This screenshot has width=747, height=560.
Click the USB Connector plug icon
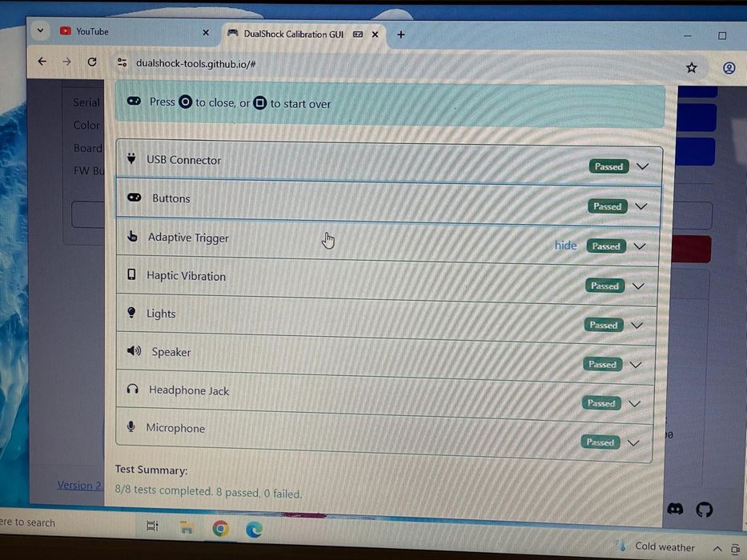click(x=131, y=158)
